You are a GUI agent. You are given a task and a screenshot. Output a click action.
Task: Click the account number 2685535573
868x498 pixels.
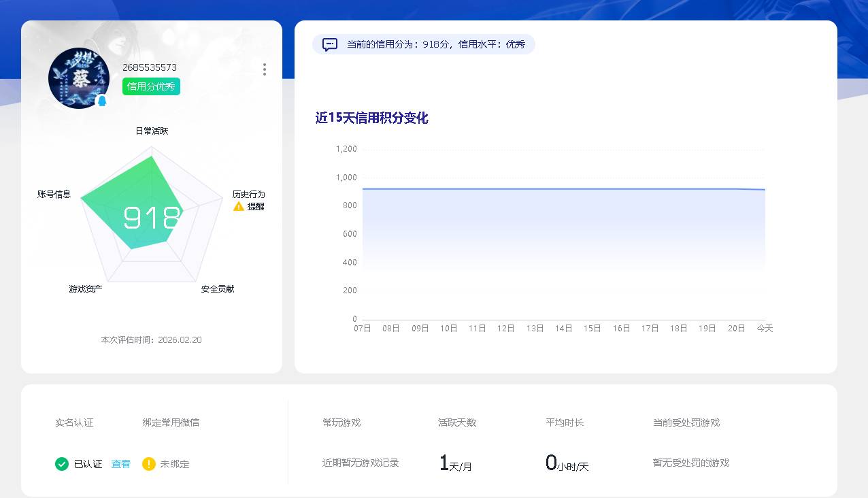click(x=149, y=67)
